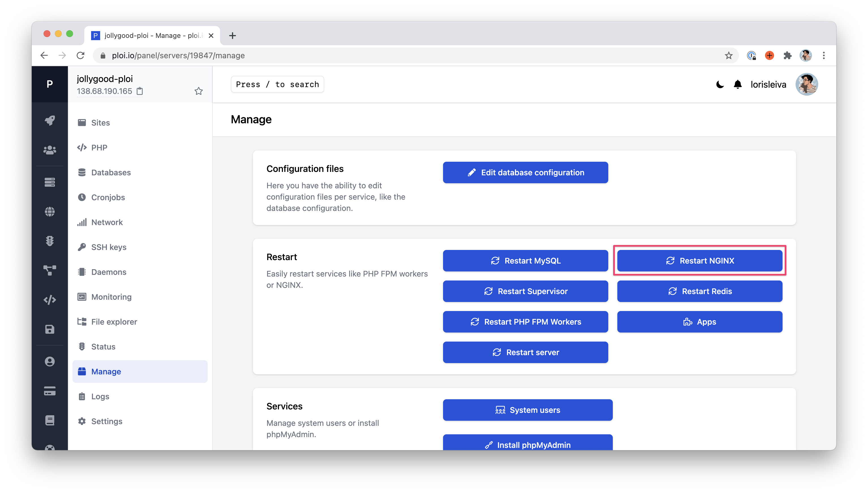Click the server IP 138.68.190.165
The image size is (868, 492).
point(104,91)
